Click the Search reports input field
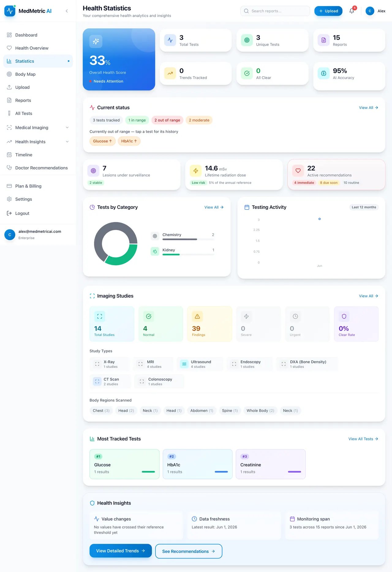This screenshot has width=392, height=572. click(275, 11)
